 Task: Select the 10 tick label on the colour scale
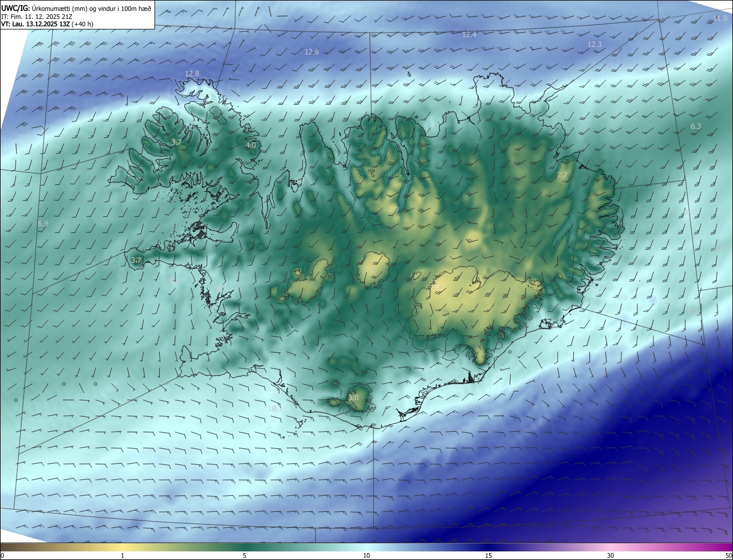pos(366,555)
